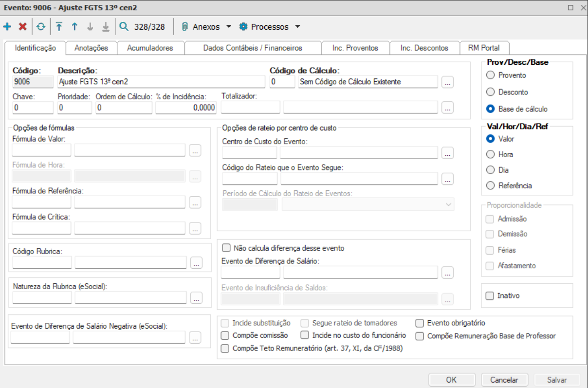Click the Descrição text field
This screenshot has height=388, width=588.
coord(161,82)
